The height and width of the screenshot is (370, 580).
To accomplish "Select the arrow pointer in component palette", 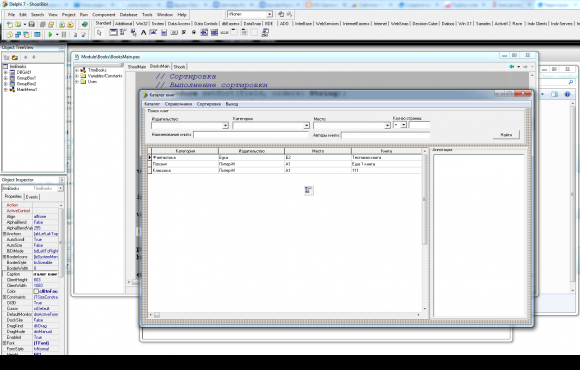I will click(99, 33).
